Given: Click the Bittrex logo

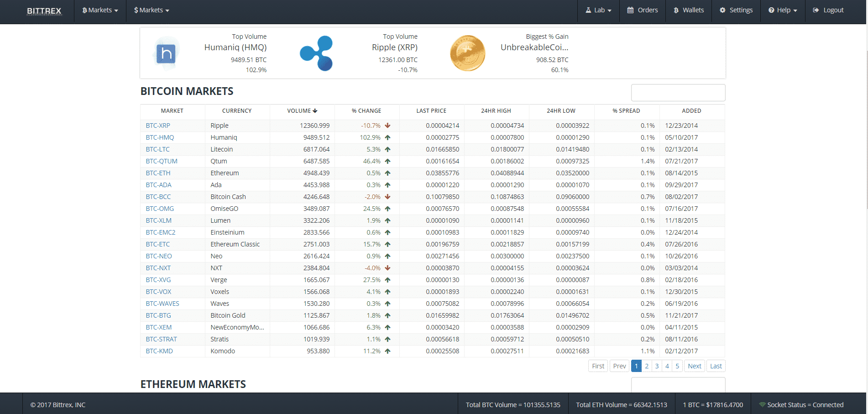Looking at the screenshot, I should (x=44, y=11).
